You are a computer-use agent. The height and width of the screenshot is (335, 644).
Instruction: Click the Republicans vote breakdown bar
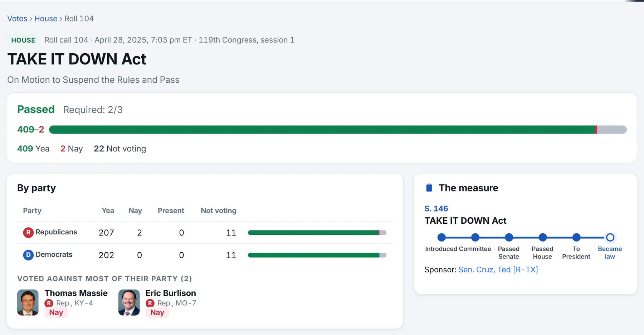point(317,233)
